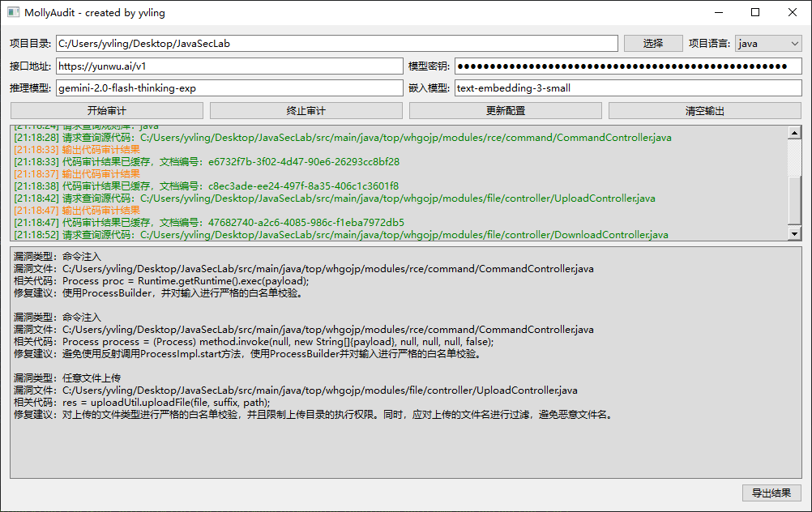Click the 模型密钥 password field
This screenshot has height=512, width=812.
tap(627, 66)
